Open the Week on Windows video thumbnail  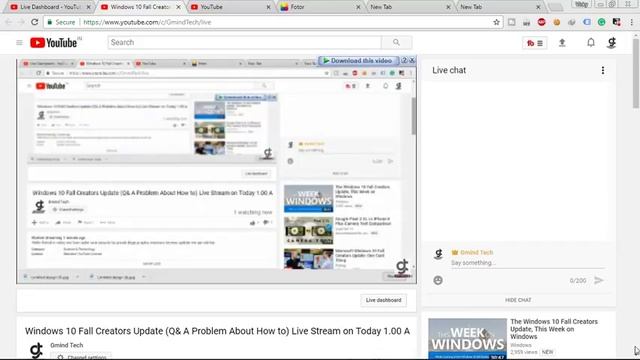click(467, 339)
